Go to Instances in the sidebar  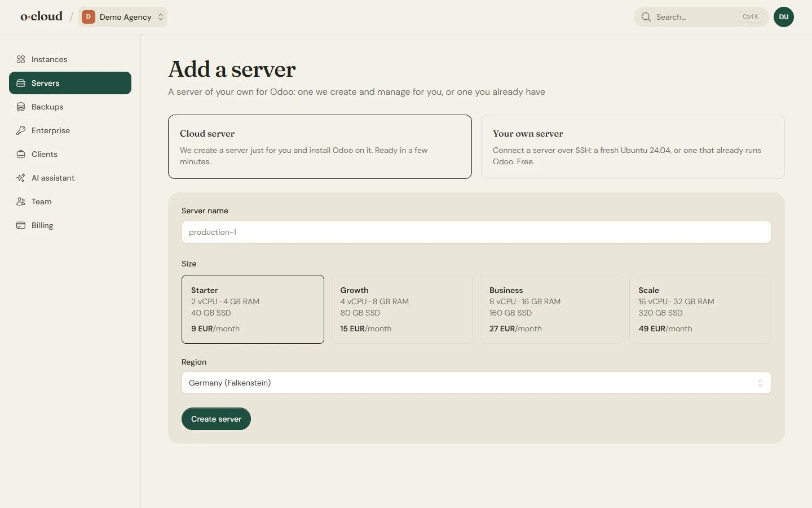[x=70, y=59]
